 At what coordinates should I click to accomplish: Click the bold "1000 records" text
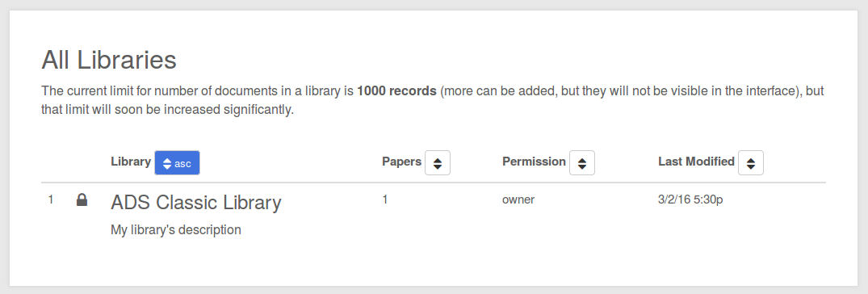(x=397, y=90)
